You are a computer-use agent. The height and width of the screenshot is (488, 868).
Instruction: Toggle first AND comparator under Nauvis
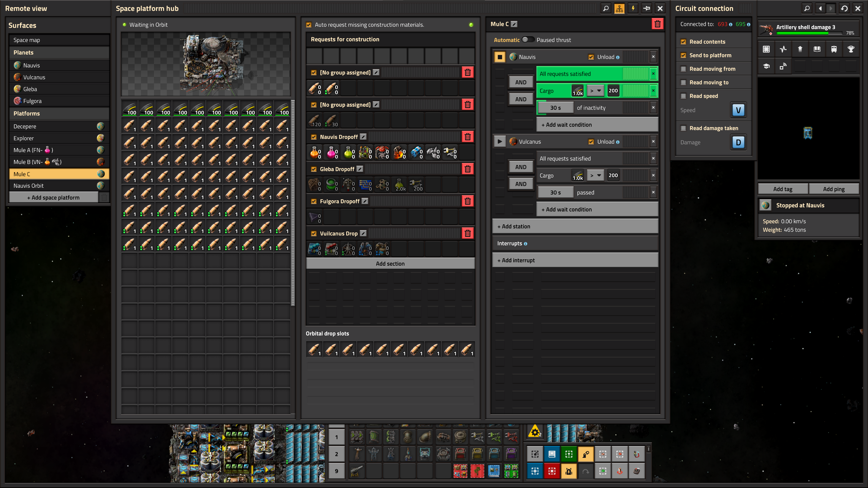pos(521,82)
